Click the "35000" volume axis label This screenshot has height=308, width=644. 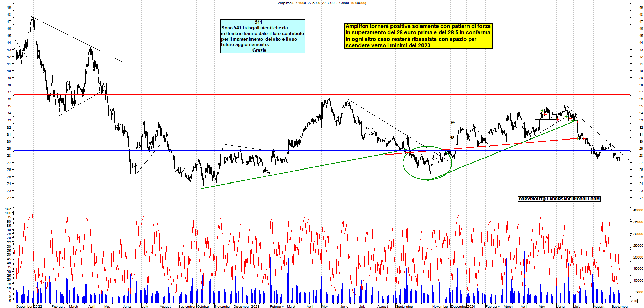coord(638,222)
